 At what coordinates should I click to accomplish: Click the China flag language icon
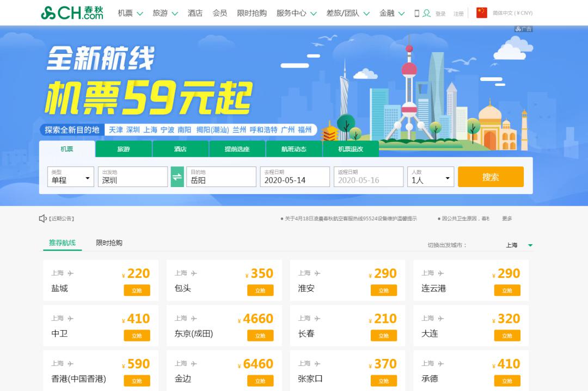coord(481,13)
